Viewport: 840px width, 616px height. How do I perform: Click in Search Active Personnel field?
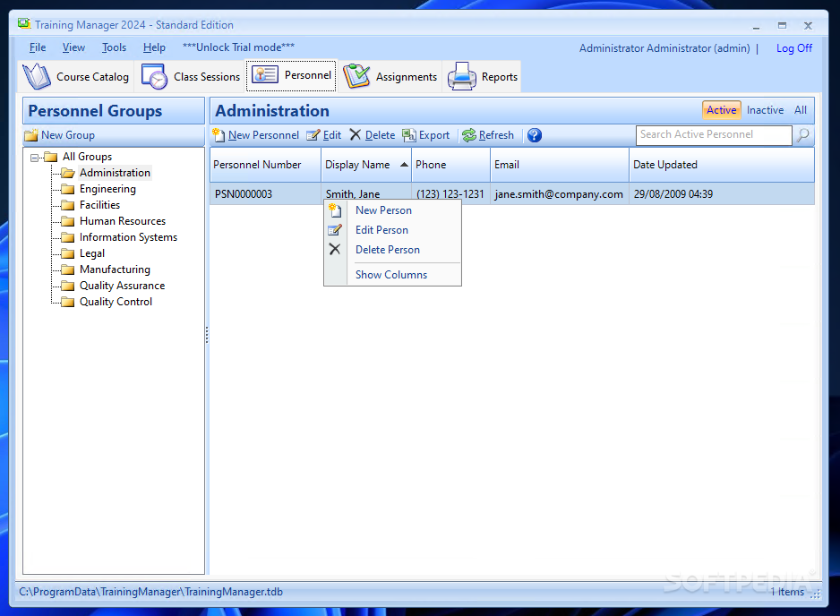[714, 135]
